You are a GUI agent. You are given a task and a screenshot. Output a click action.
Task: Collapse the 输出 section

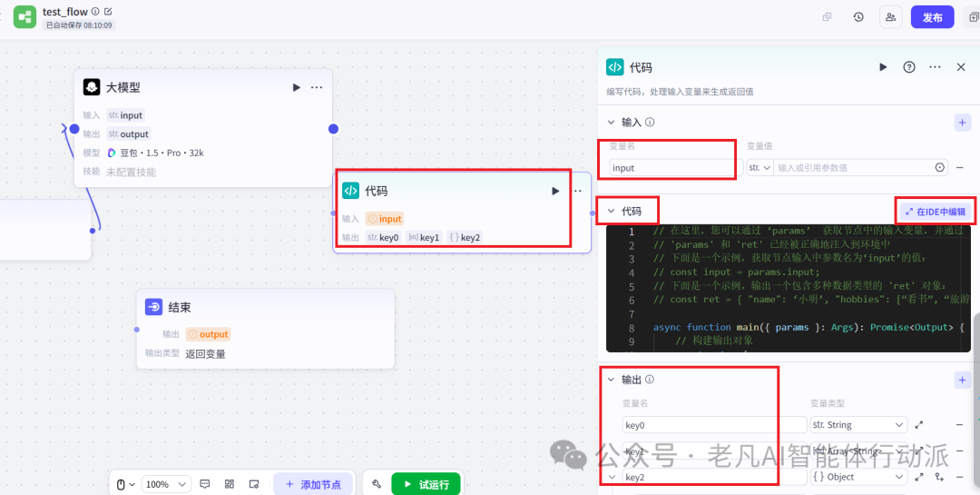[611, 380]
